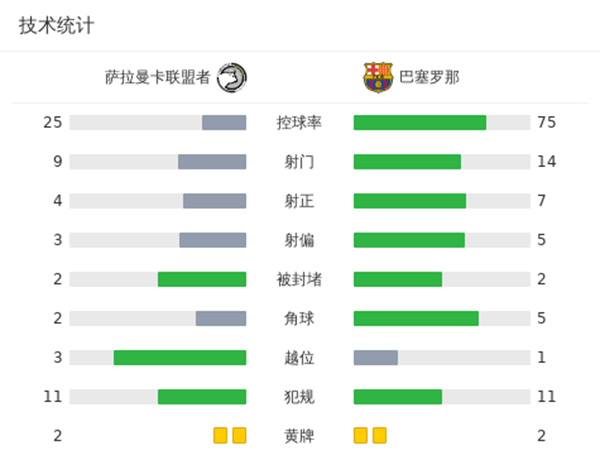Click the 技术统计 section heading
The height and width of the screenshot is (455, 600).
click(x=56, y=27)
